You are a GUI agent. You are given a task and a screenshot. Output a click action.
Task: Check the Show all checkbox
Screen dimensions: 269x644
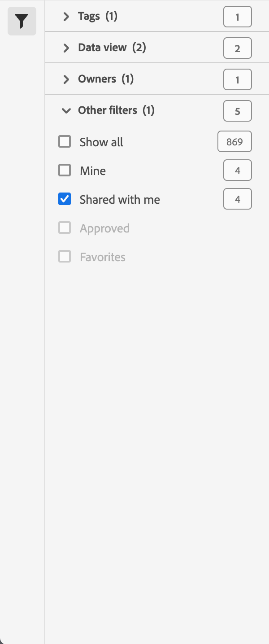65,142
